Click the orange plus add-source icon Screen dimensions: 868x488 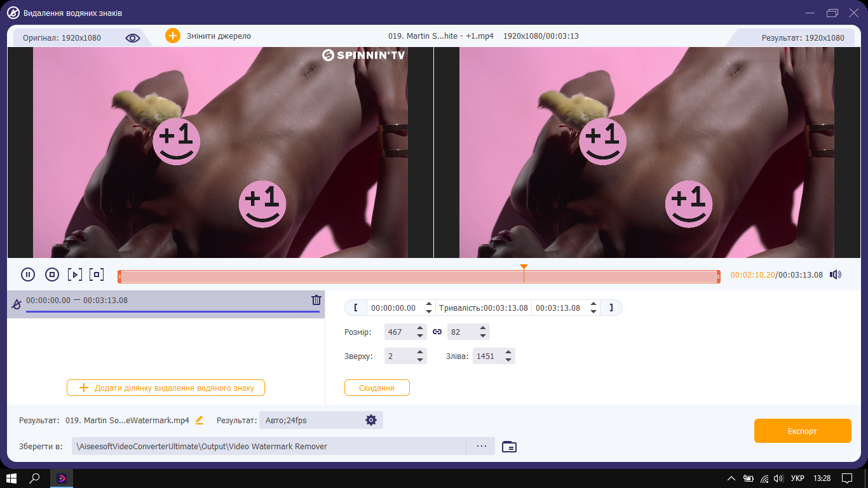coord(173,36)
